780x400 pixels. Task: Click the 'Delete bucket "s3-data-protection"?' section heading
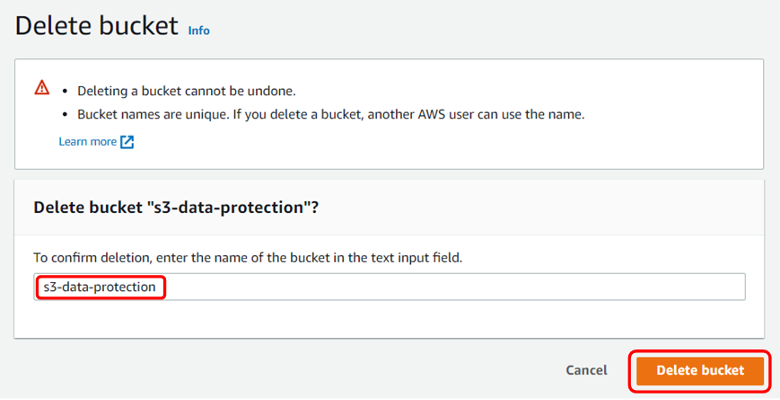point(183,207)
